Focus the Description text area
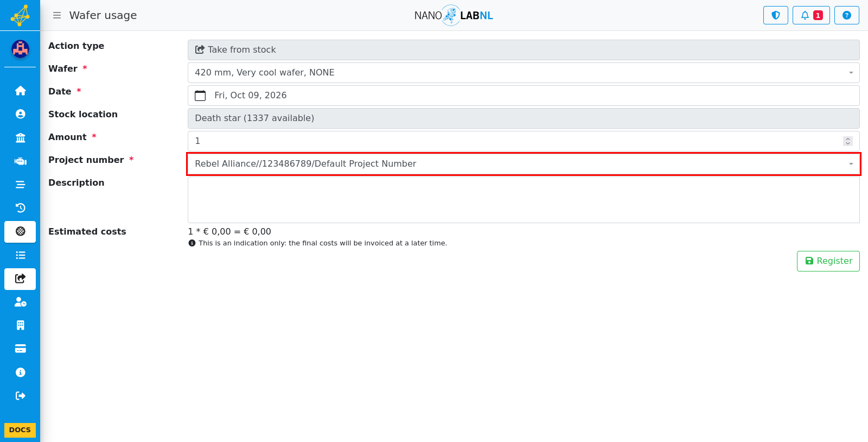Viewport: 868px width, 442px height. [x=524, y=200]
